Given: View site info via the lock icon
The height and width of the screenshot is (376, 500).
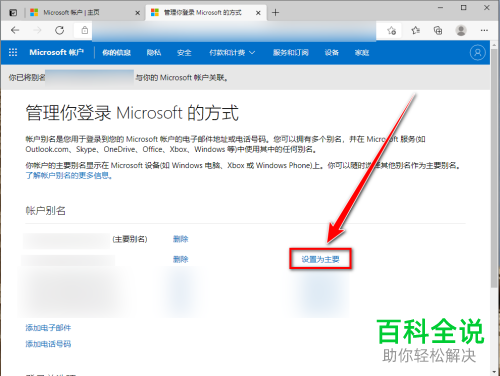Looking at the screenshot, I should (x=85, y=30).
